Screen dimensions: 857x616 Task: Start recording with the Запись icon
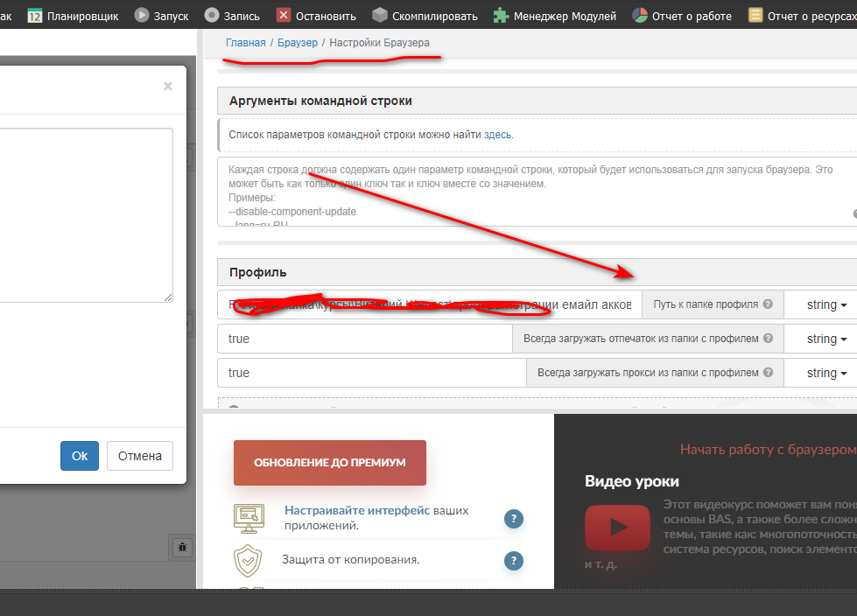(x=212, y=16)
